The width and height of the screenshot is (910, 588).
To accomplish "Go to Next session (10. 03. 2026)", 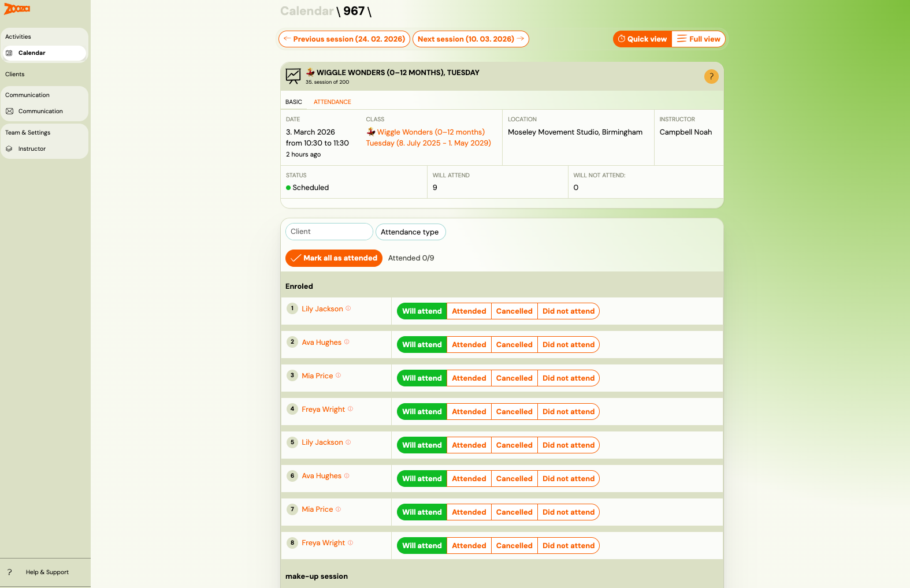I will (x=471, y=39).
